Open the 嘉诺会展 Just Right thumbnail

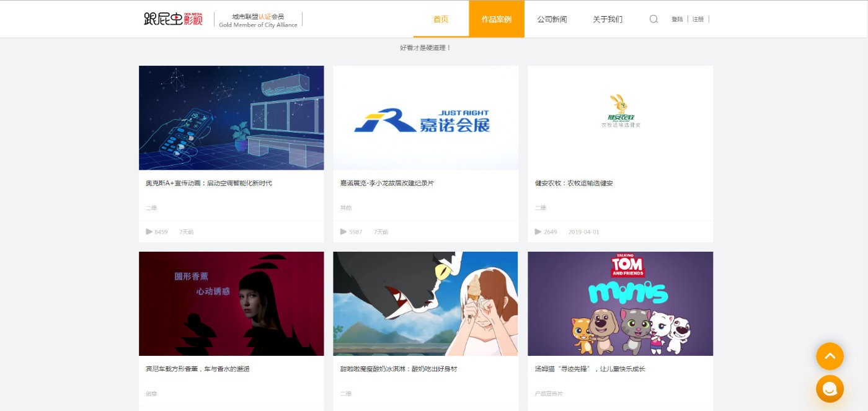click(425, 118)
